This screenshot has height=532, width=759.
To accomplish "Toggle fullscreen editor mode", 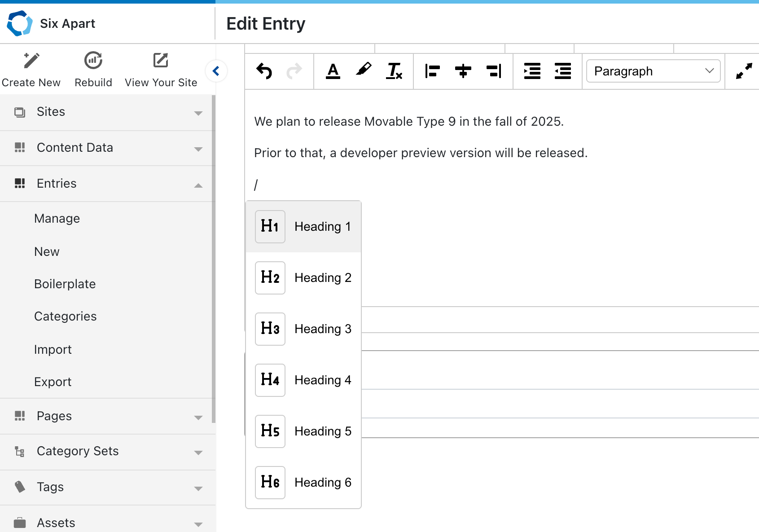I will tap(744, 71).
